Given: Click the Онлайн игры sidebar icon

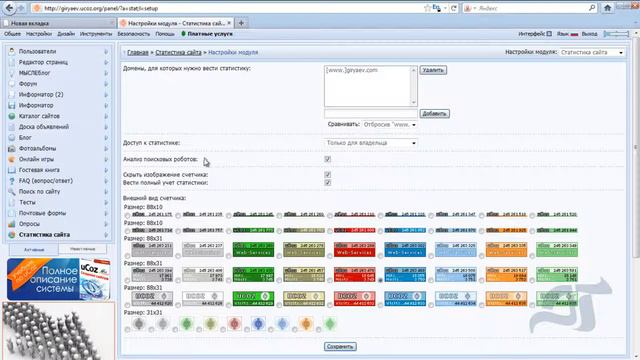Looking at the screenshot, I should click(12, 159).
